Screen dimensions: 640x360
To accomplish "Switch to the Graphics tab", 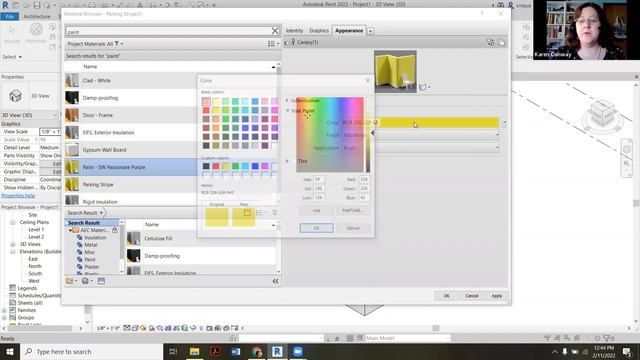I will (x=319, y=31).
